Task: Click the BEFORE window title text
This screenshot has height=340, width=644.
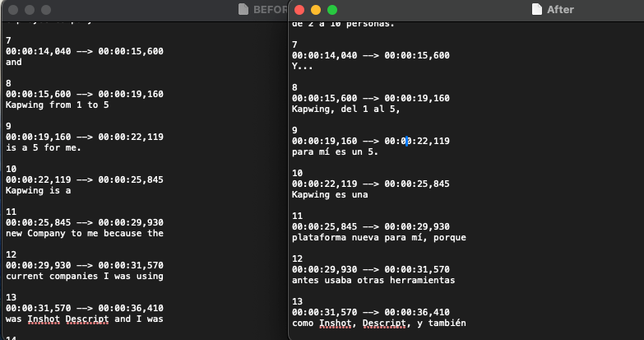Action: click(270, 9)
